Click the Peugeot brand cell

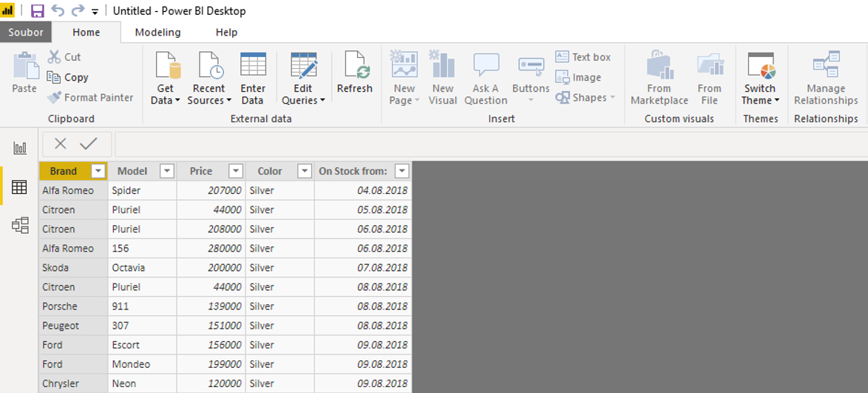tap(74, 326)
